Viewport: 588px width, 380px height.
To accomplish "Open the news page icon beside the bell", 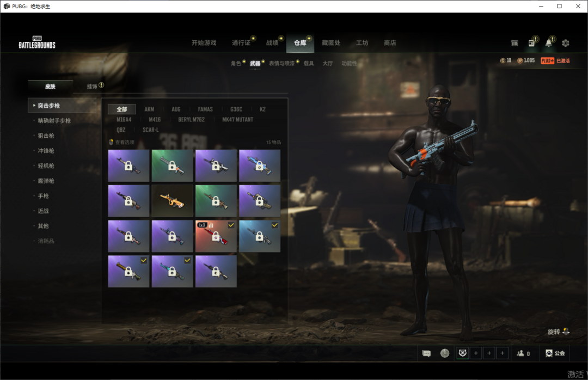I will pos(531,43).
